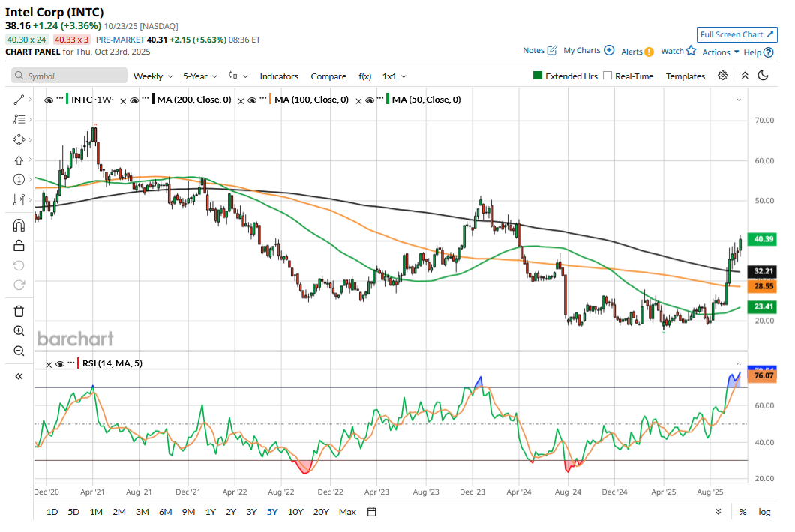This screenshot has width=795, height=532.
Task: Open chart settings gear icon
Action: click(x=723, y=76)
